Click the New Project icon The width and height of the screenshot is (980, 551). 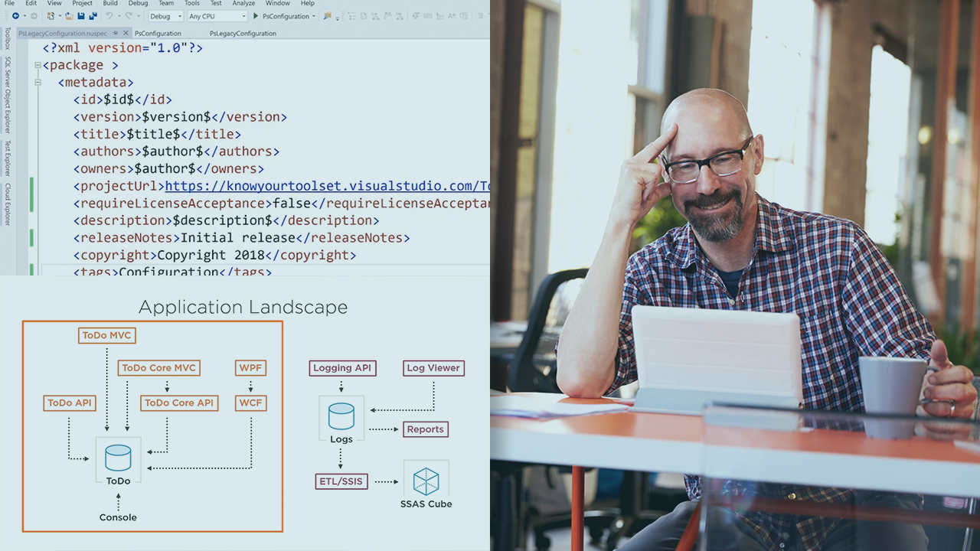[x=51, y=16]
